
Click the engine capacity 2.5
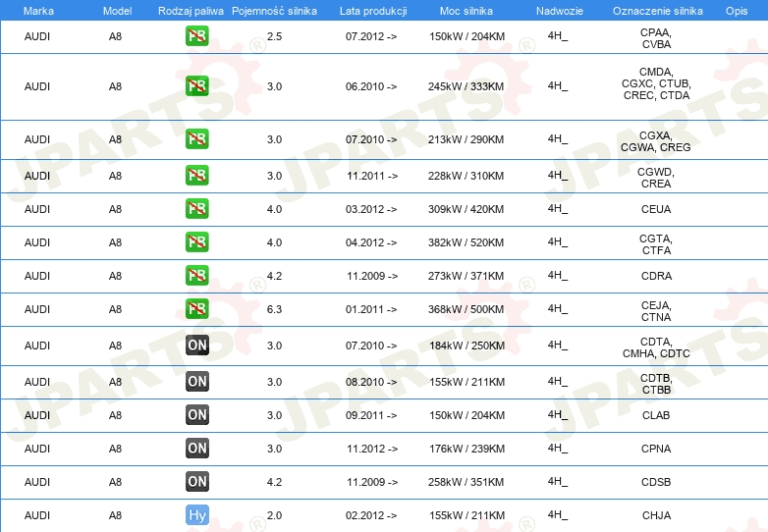coord(274,36)
